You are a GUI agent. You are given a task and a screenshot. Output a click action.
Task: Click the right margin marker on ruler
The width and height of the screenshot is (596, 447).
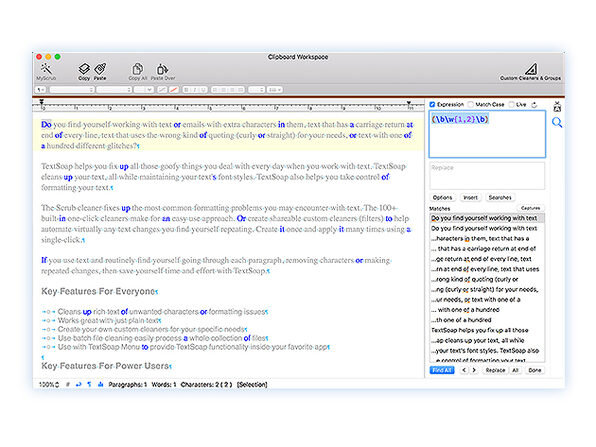tap(409, 103)
